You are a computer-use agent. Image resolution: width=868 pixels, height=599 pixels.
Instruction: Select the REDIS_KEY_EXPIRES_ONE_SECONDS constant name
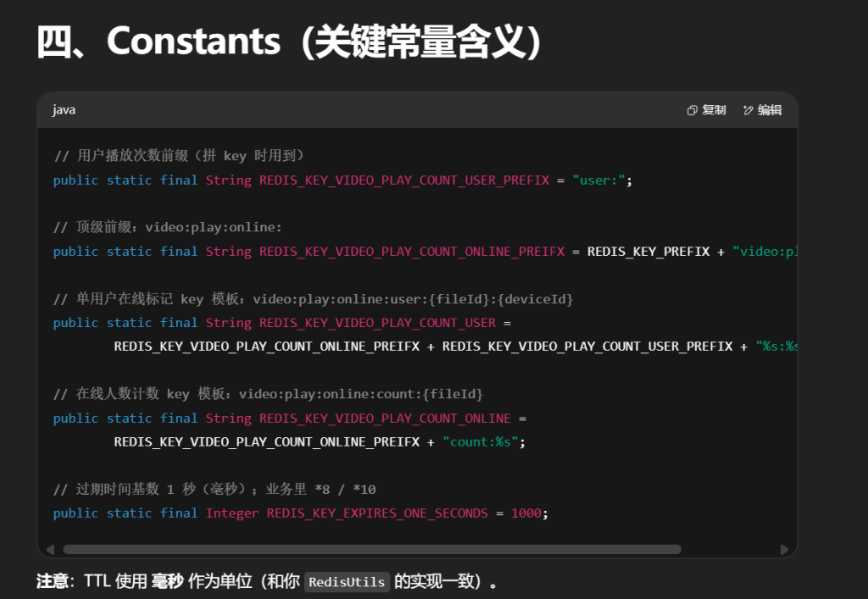point(377,513)
